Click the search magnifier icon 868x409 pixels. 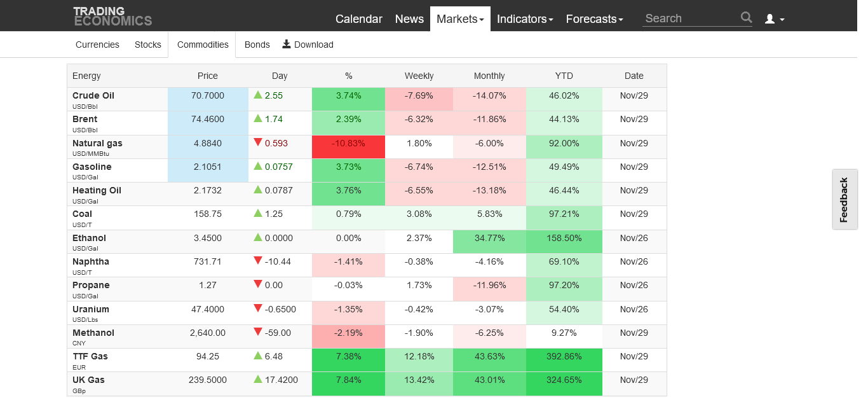pyautogui.click(x=746, y=18)
